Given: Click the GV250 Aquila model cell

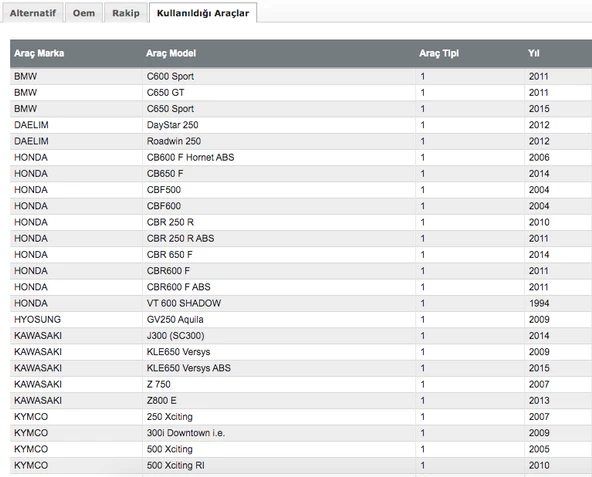Looking at the screenshot, I should pos(279,320).
